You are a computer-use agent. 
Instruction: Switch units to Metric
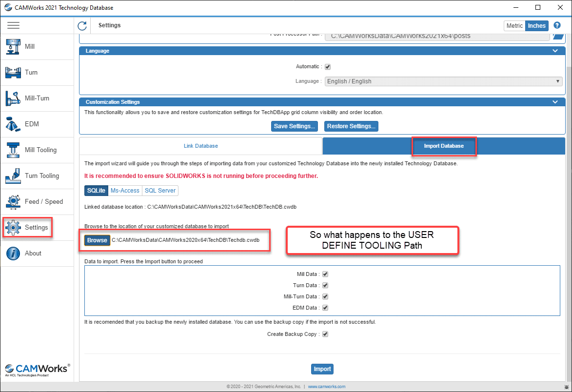[514, 26]
